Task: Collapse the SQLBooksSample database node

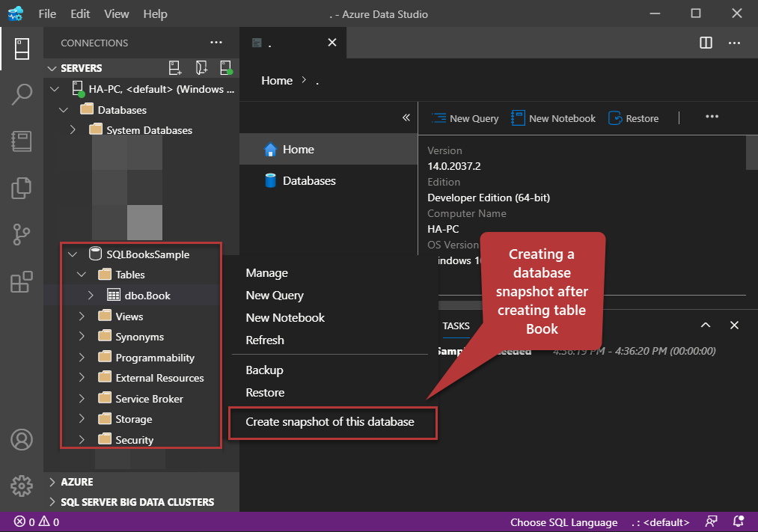Action: pyautogui.click(x=73, y=254)
